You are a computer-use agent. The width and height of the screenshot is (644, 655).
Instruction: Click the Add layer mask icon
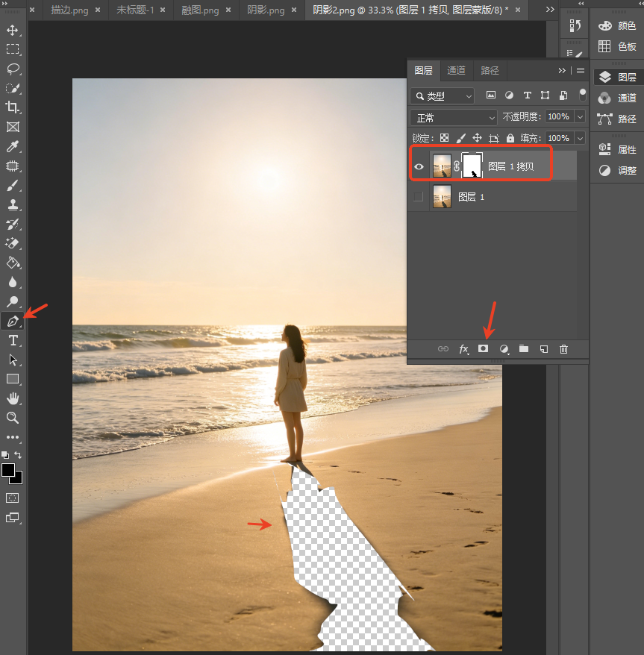click(x=483, y=349)
